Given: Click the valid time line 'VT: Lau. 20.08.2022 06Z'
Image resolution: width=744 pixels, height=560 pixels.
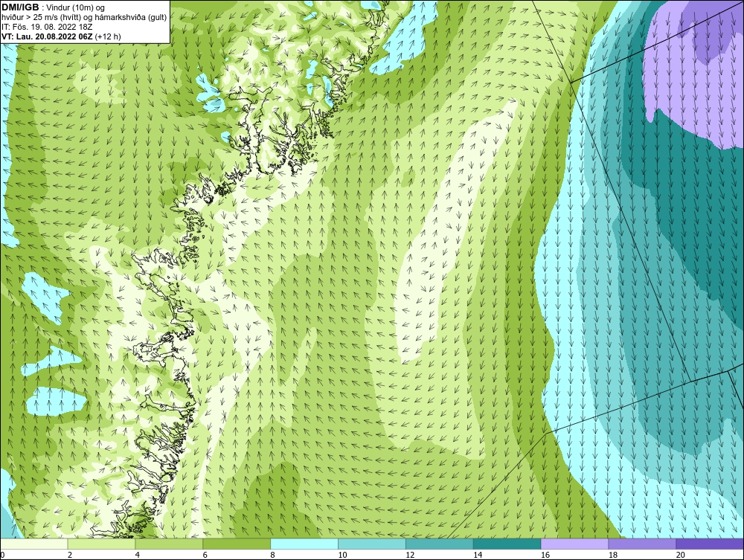Looking at the screenshot, I should tap(47, 36).
